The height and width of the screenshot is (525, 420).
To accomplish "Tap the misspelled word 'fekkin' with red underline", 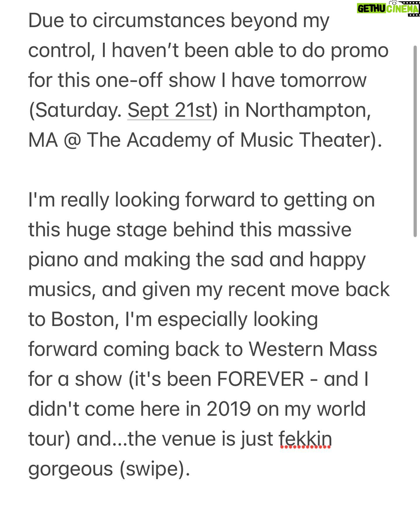I will click(x=305, y=439).
